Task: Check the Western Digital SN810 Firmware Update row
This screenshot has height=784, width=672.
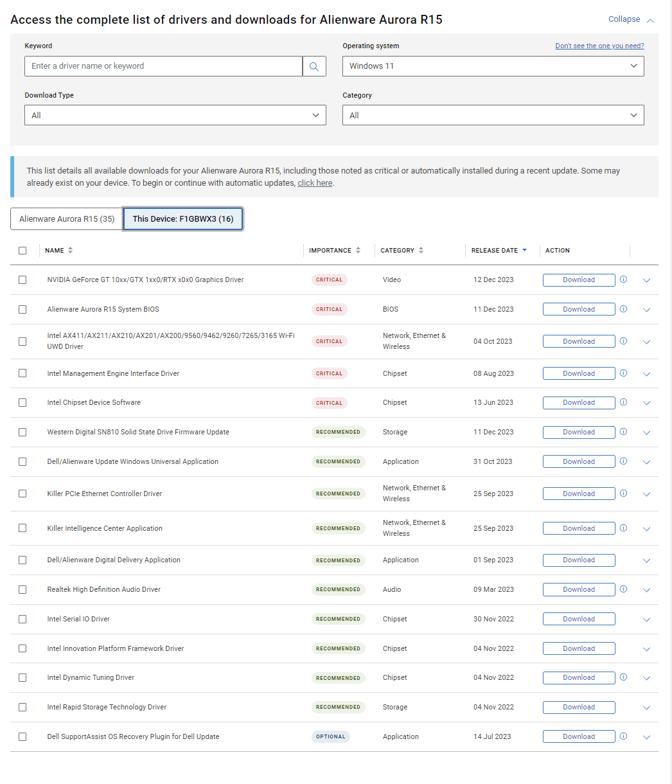Action: tap(22, 432)
